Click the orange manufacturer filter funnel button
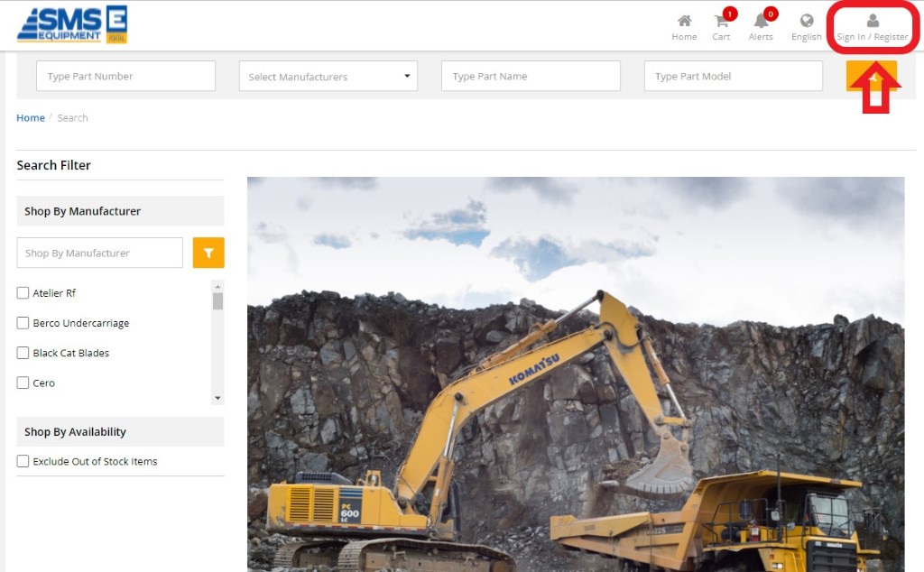Image resolution: width=924 pixels, height=572 pixels. pyautogui.click(x=208, y=253)
